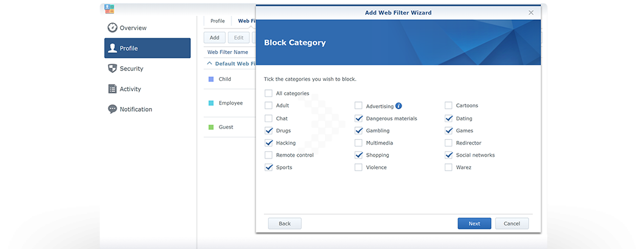Tick the All categories checkbox
644x249 pixels.
[269, 94]
